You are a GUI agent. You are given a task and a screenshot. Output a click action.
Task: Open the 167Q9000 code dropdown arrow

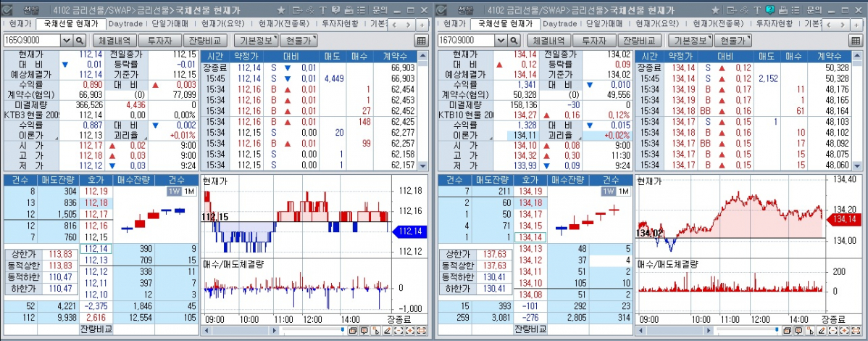(x=501, y=41)
